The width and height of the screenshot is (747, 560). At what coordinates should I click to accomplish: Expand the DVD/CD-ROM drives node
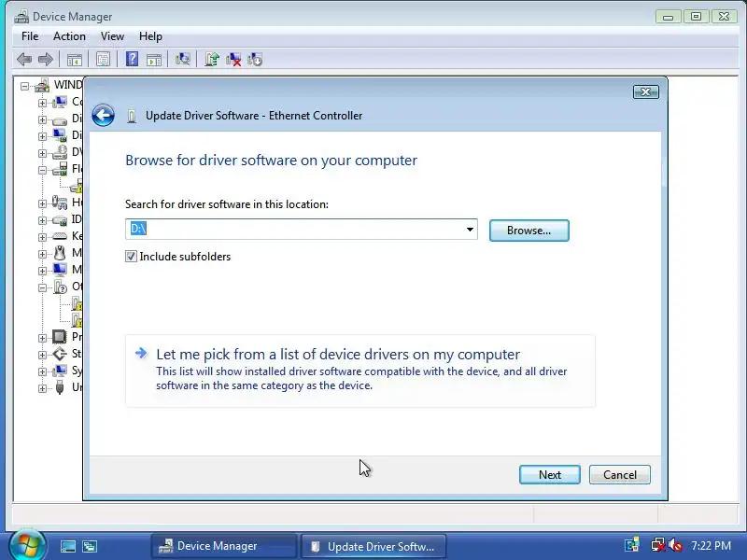coord(42,153)
